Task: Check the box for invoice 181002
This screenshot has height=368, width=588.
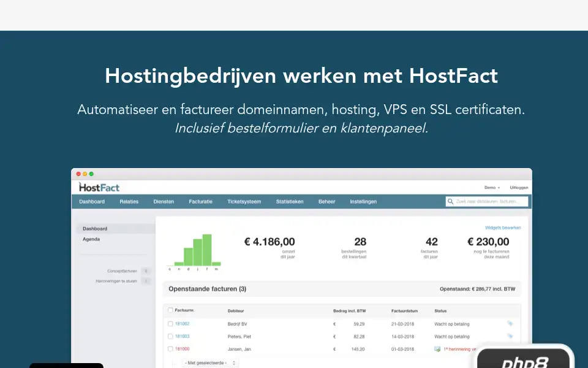Action: point(170,324)
